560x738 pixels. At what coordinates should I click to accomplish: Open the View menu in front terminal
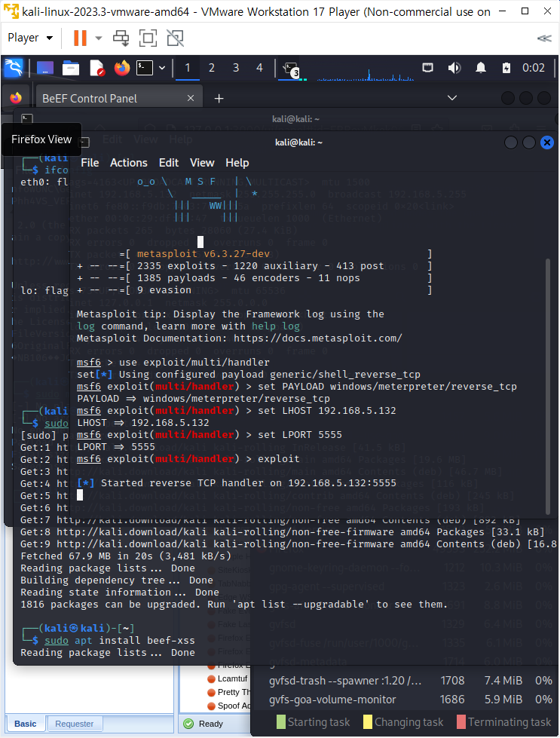pyautogui.click(x=202, y=163)
